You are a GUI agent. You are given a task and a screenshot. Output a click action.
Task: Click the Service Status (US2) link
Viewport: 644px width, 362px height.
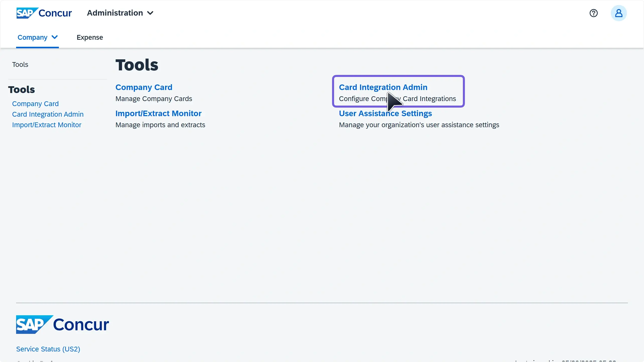click(48, 349)
